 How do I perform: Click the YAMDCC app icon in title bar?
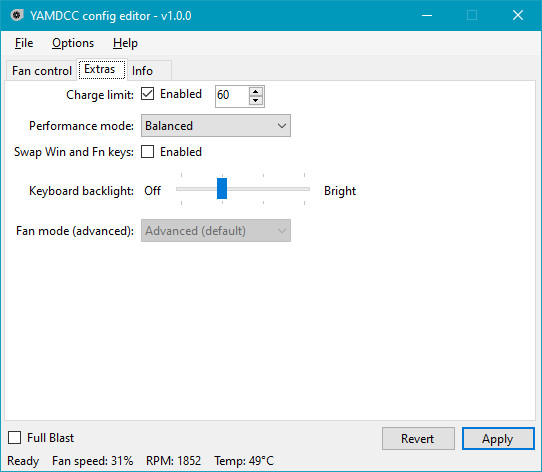(x=16, y=16)
